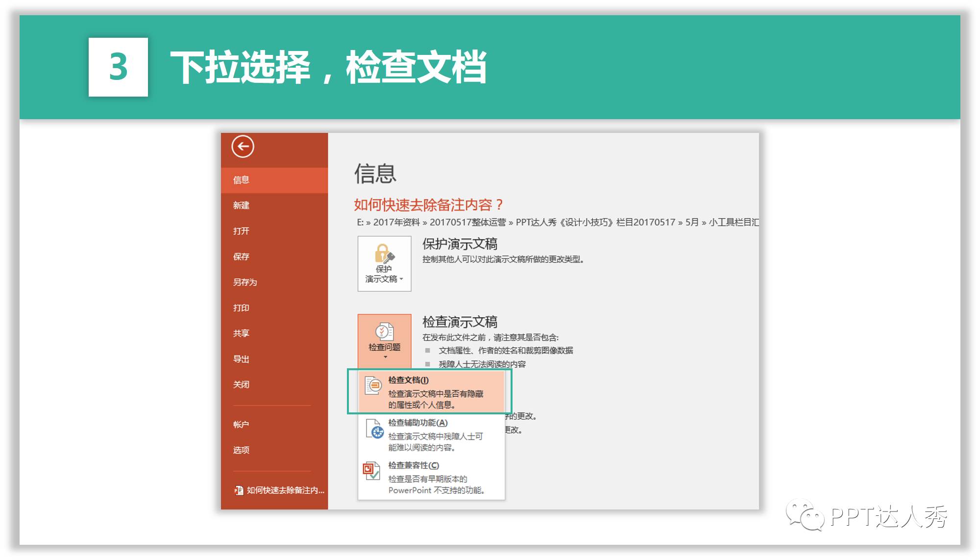The height and width of the screenshot is (560, 980).
Task: Click the file icon beside 如何快速去除备注内…
Action: [239, 490]
